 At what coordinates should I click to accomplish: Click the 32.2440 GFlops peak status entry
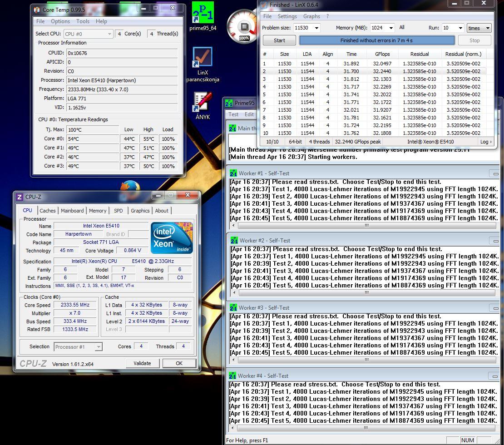click(x=358, y=142)
